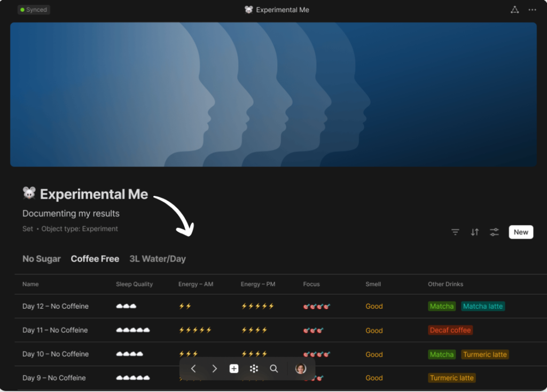The width and height of the screenshot is (547, 392).
Task: Go back with the left chevron
Action: coord(193,369)
